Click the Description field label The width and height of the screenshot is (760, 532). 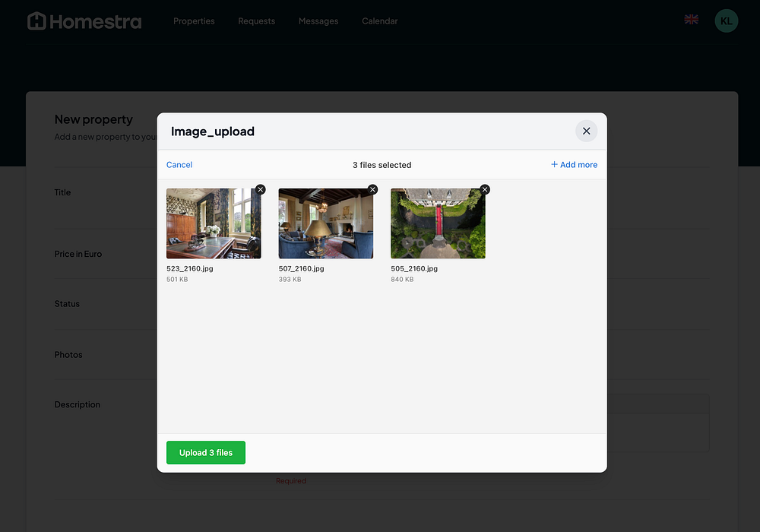77,404
